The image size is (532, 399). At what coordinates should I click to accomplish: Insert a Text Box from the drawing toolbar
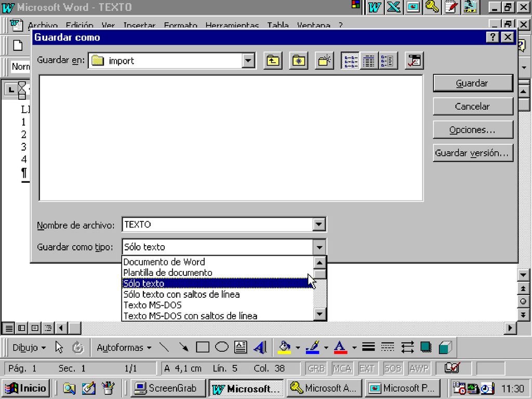click(241, 348)
